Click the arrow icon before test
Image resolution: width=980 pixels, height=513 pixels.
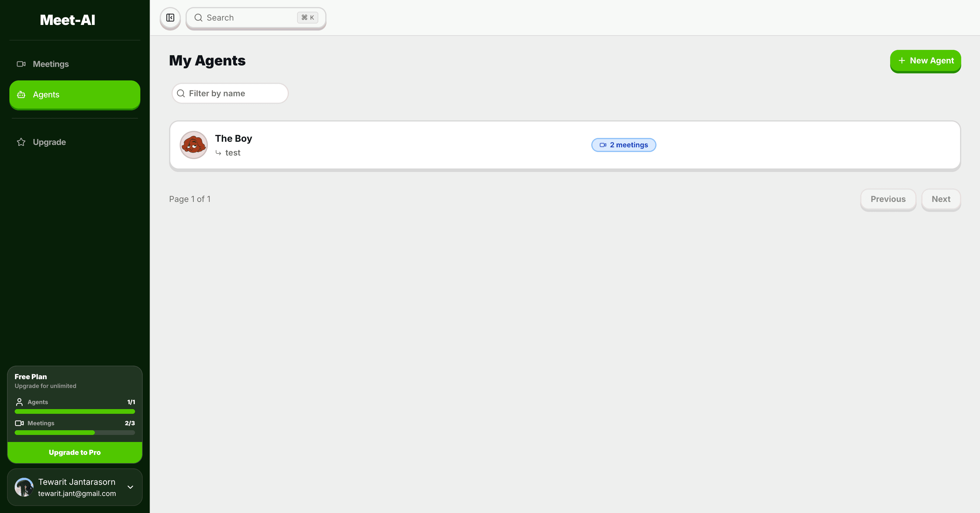click(218, 153)
